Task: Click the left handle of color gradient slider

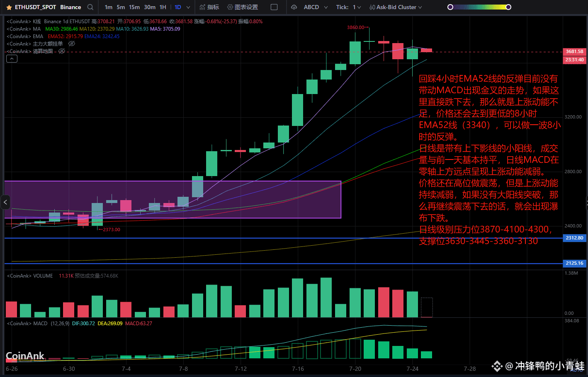Action: click(450, 7)
